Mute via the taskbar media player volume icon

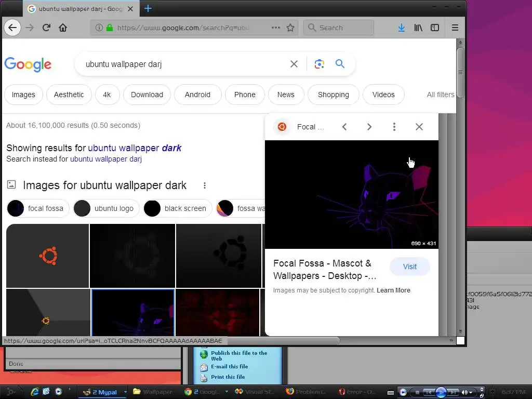point(464,393)
